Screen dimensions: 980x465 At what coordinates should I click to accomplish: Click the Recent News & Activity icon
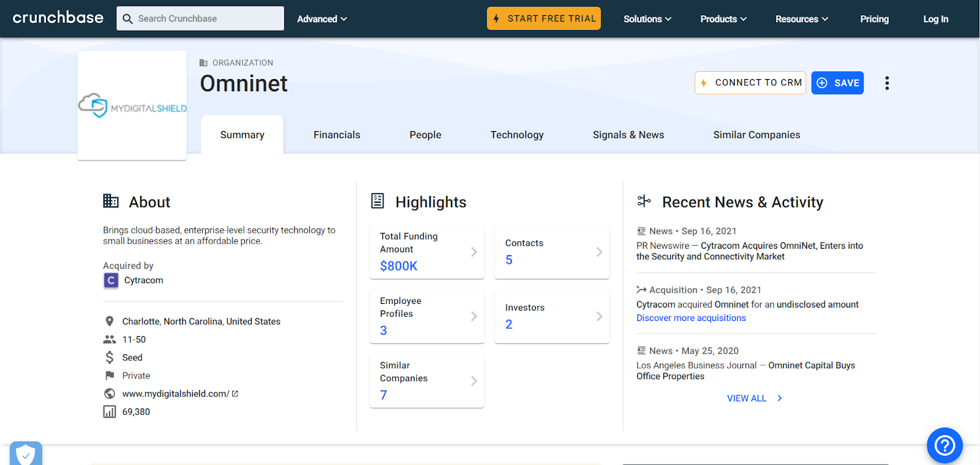pyautogui.click(x=644, y=201)
